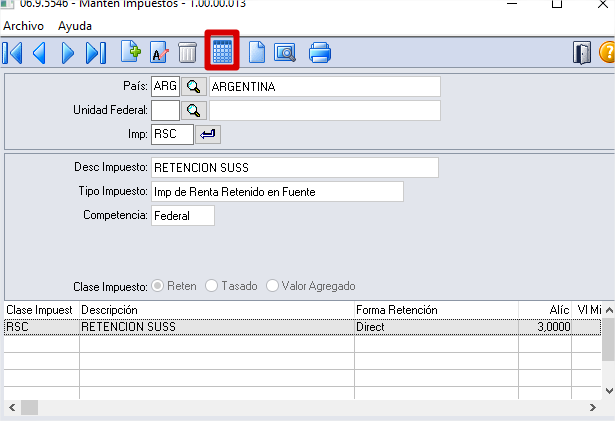This screenshot has width=615, height=421.
Task: Open the Ayuda menu
Action: (75, 26)
